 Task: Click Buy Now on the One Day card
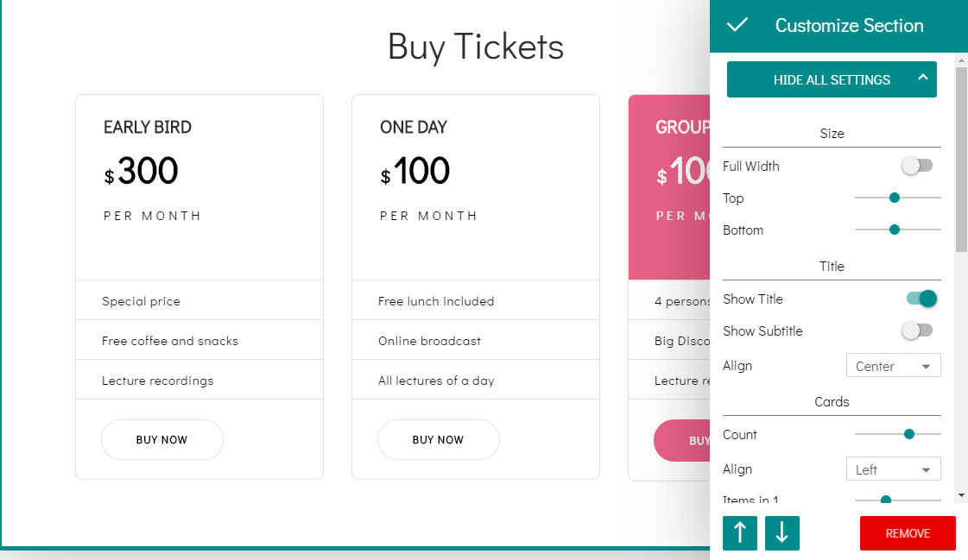pos(439,440)
